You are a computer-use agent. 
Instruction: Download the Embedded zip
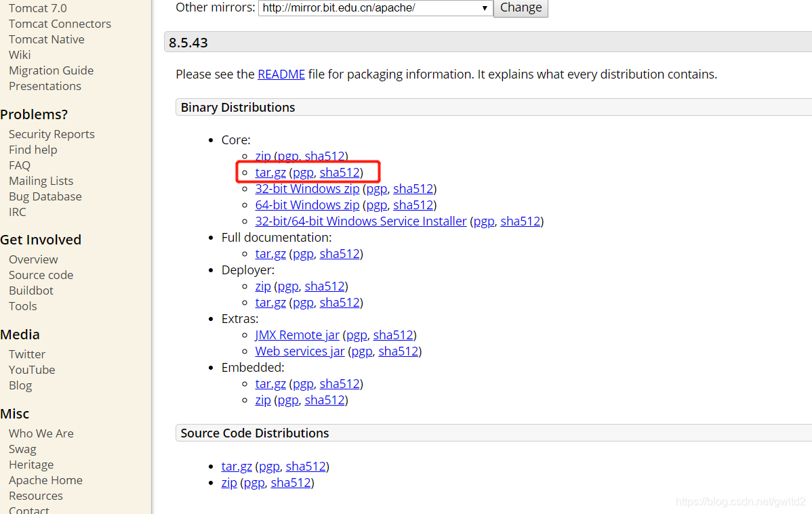click(x=263, y=400)
